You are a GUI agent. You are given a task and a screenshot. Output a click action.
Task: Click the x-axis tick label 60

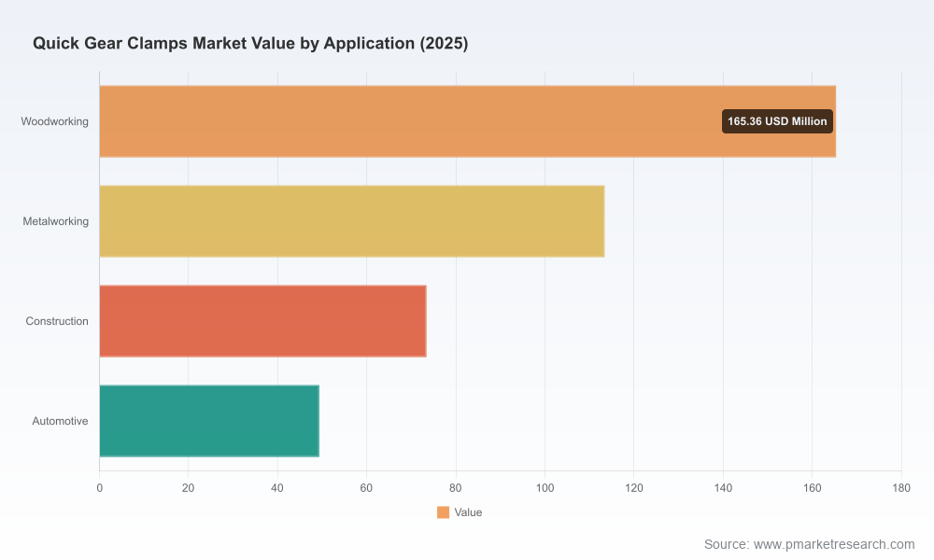pos(366,488)
